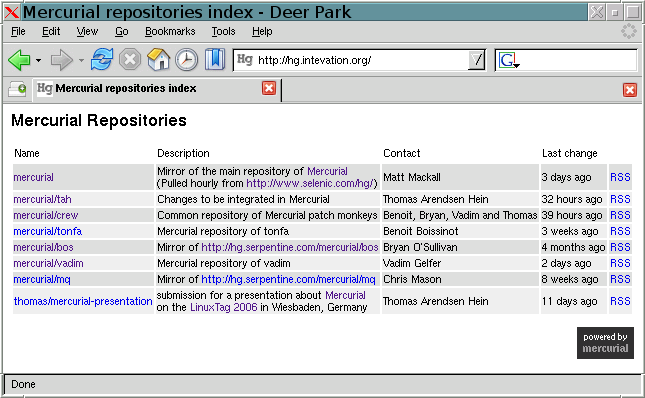This screenshot has width=645, height=398.
Task: Click the activity throbber icon
Action: click(629, 31)
